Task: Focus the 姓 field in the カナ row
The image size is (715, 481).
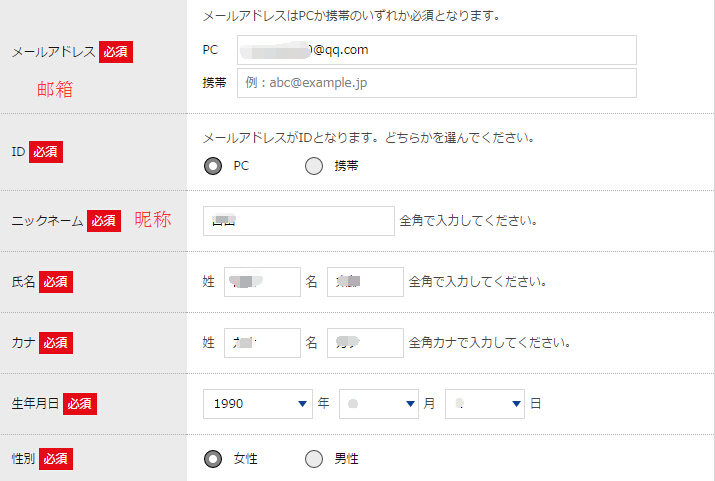Action: pyautogui.click(x=262, y=343)
